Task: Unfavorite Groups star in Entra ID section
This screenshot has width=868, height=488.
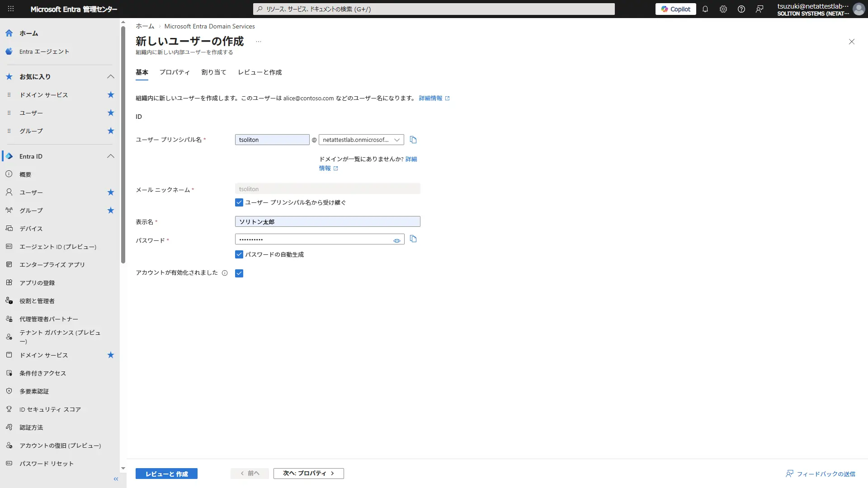Action: pos(111,210)
